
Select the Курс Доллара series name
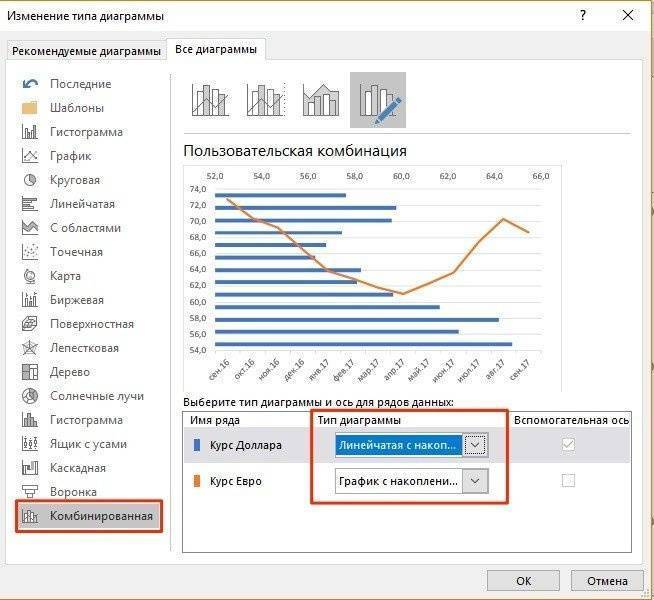click(x=246, y=445)
